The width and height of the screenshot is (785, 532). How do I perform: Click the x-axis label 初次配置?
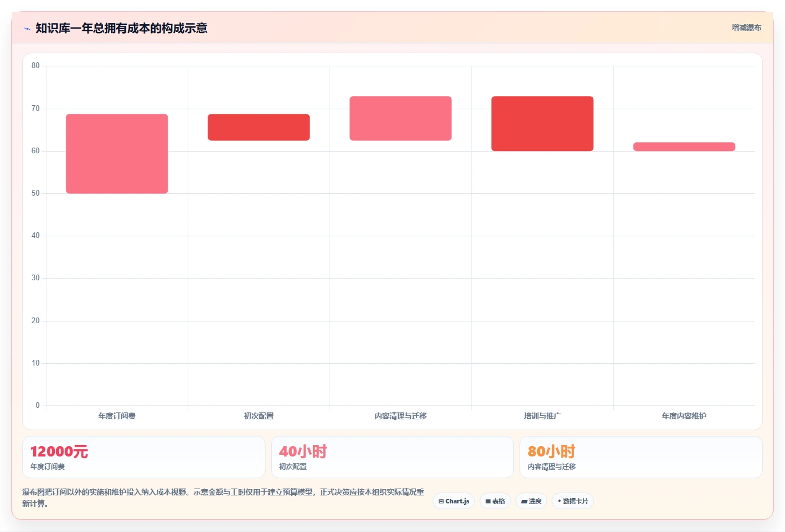[259, 416]
